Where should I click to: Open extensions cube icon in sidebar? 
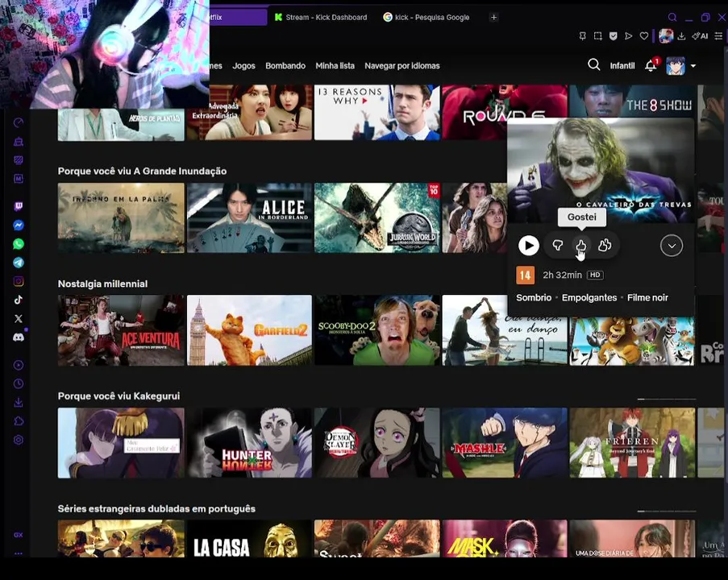[x=18, y=421]
